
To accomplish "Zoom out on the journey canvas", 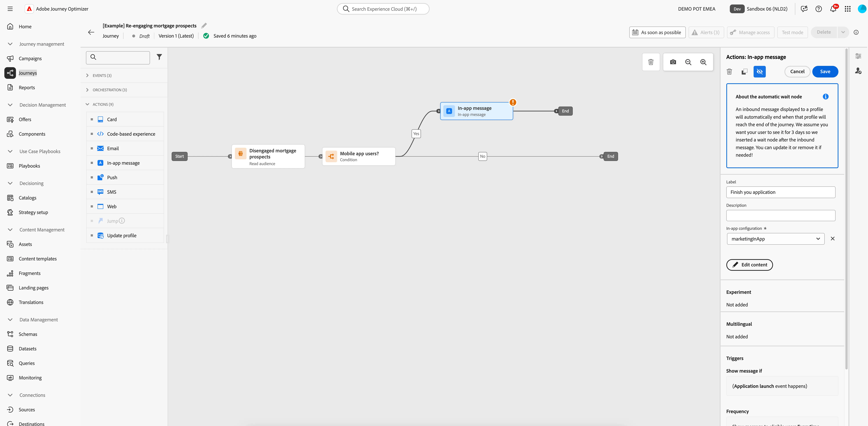I will point(688,62).
